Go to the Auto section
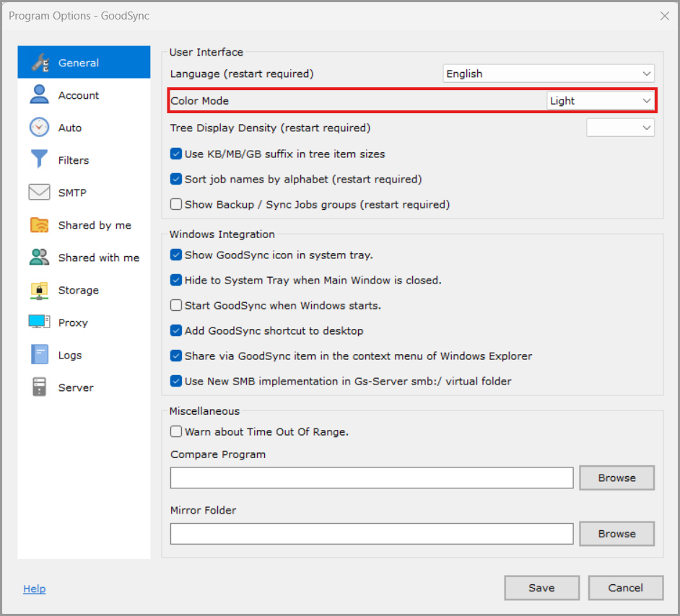This screenshot has width=680, height=616. (84, 128)
